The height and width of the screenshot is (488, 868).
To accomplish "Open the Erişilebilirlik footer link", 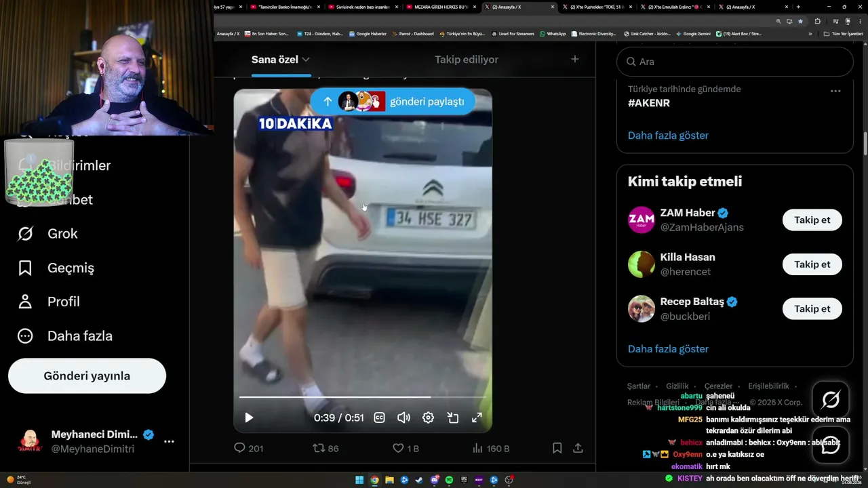I will (768, 386).
